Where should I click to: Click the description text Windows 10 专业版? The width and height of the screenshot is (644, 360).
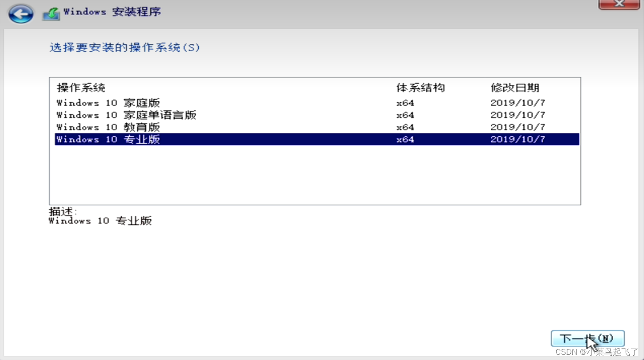100,221
